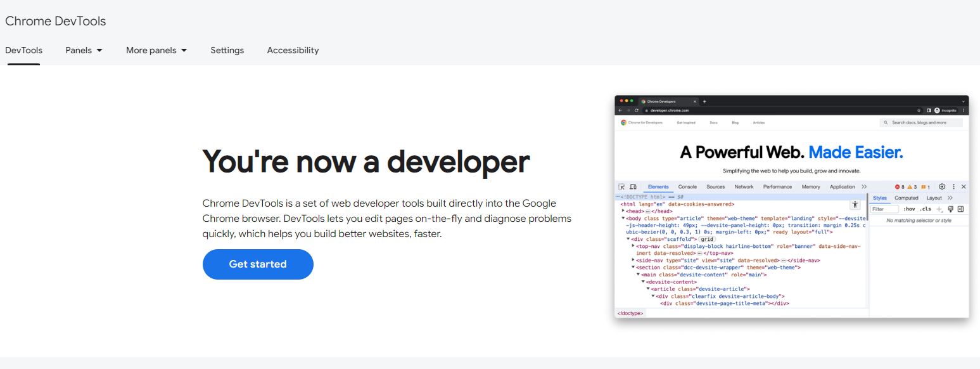Open the More panels dropdown menu
Image resolution: width=980 pixels, height=369 pixels.
tap(156, 50)
